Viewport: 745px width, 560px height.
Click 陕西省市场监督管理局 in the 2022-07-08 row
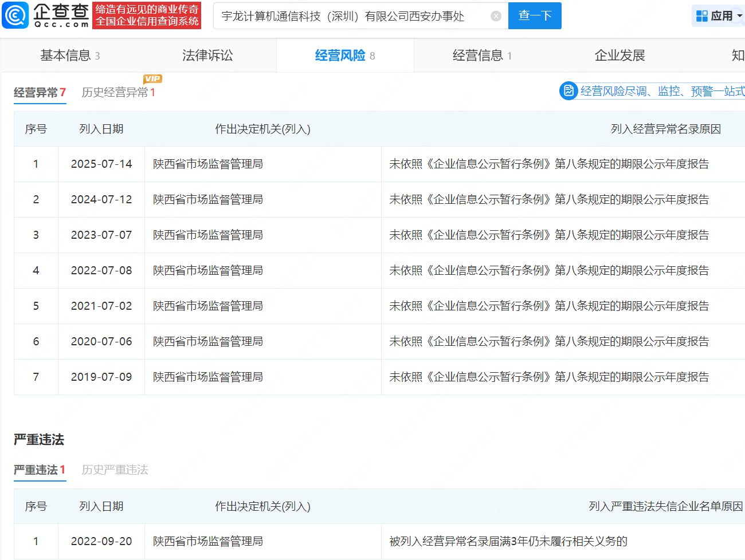coord(208,271)
